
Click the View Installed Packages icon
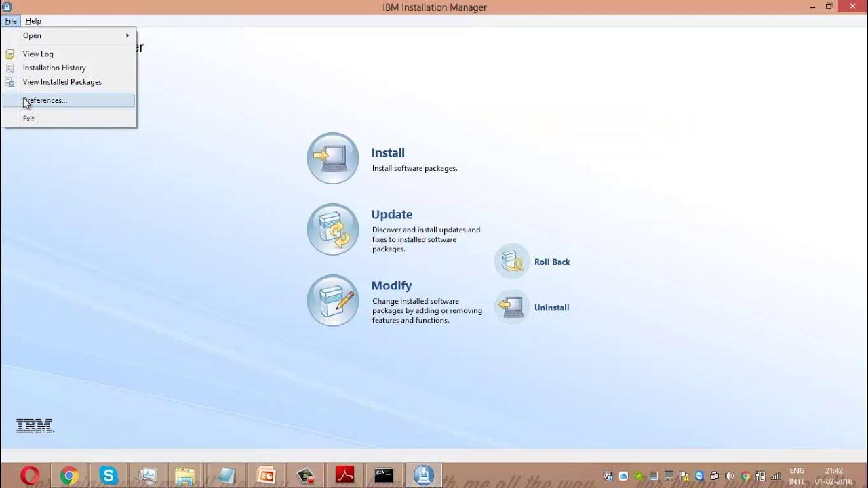[x=9, y=82]
